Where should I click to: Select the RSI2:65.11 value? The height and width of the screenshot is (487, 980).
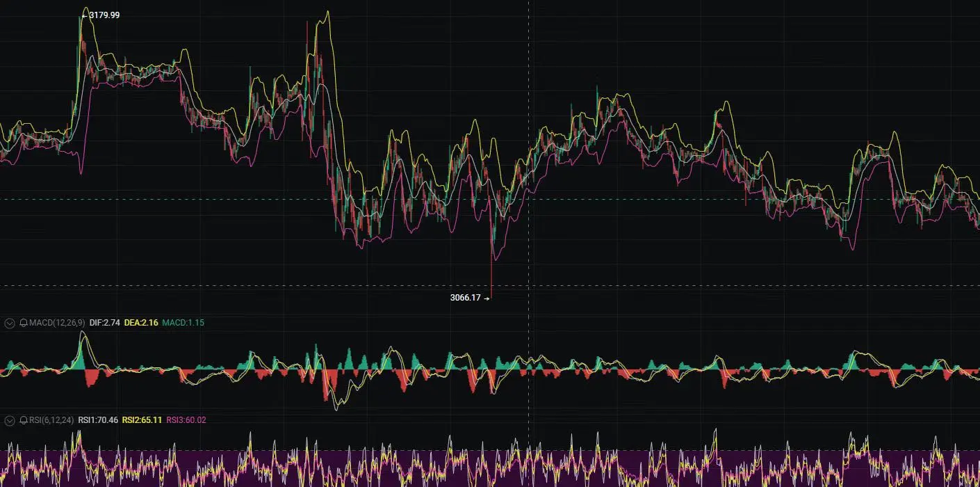(x=142, y=420)
